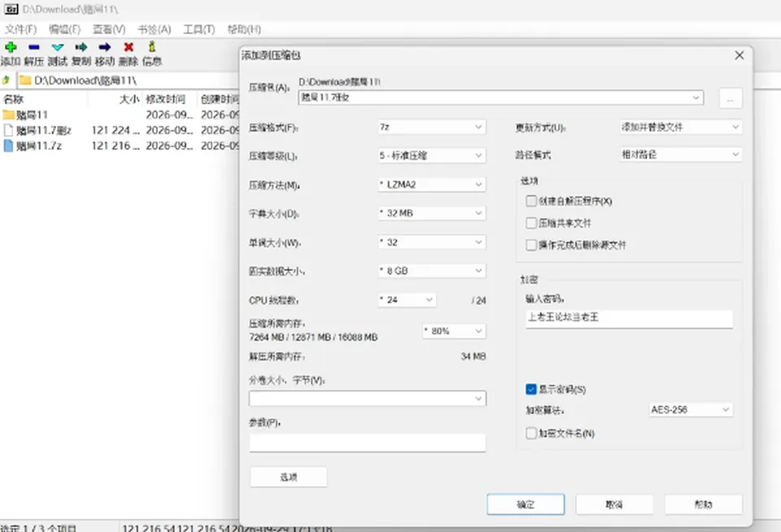Open the 工具(T) menu

click(199, 29)
